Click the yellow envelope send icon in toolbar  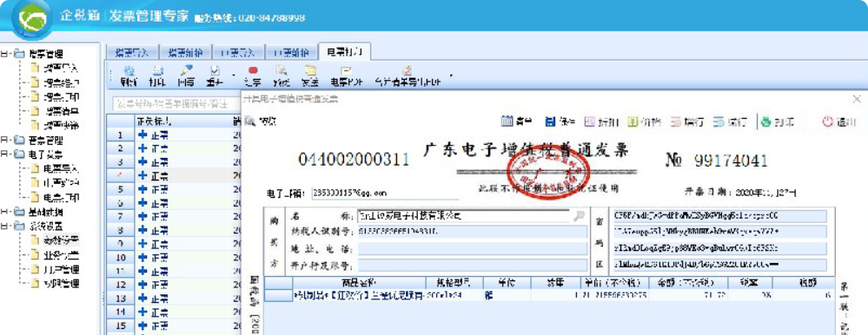pos(310,71)
